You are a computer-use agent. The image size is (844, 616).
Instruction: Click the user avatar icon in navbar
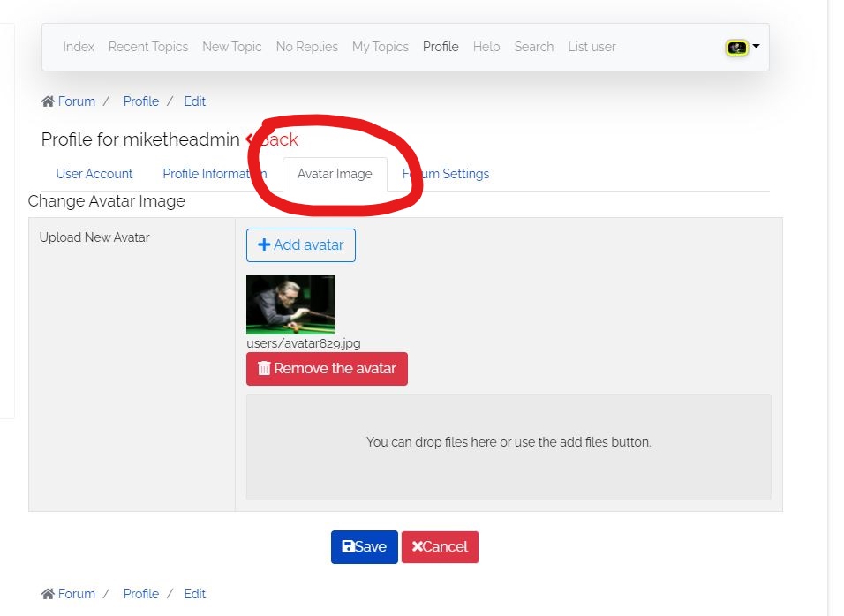click(x=736, y=48)
